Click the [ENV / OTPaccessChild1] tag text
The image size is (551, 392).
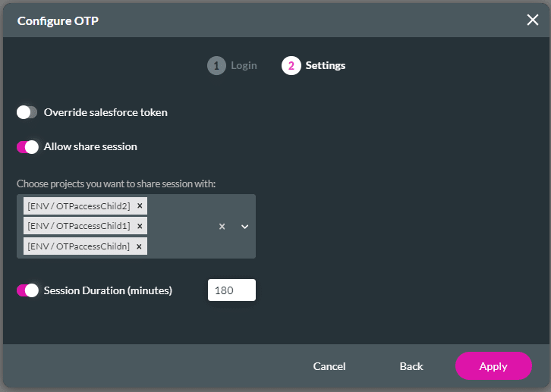click(79, 226)
